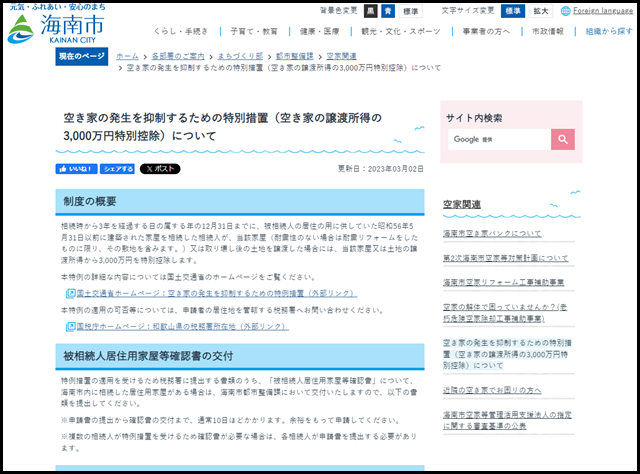
Task: Go to まちづくり部 breadcrumb link
Action: click(x=240, y=56)
